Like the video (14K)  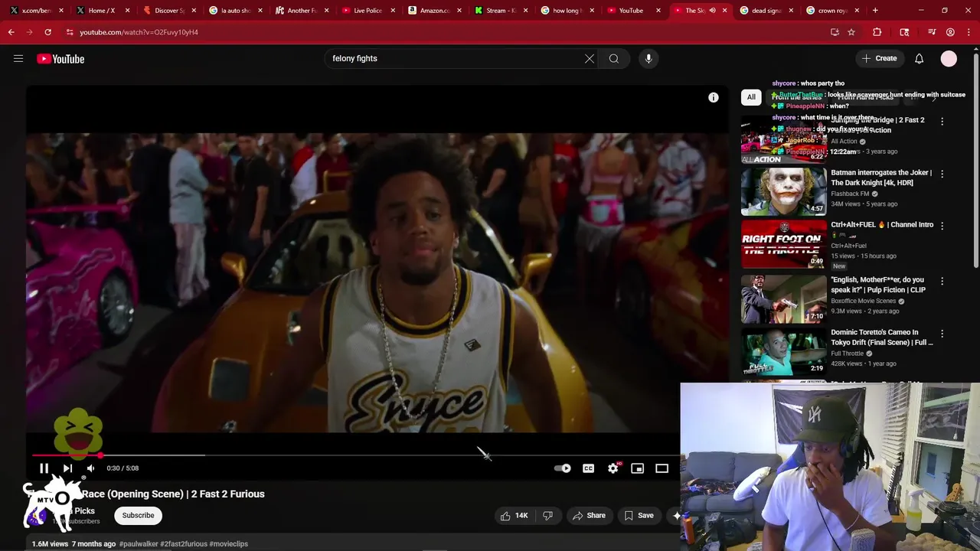(514, 515)
